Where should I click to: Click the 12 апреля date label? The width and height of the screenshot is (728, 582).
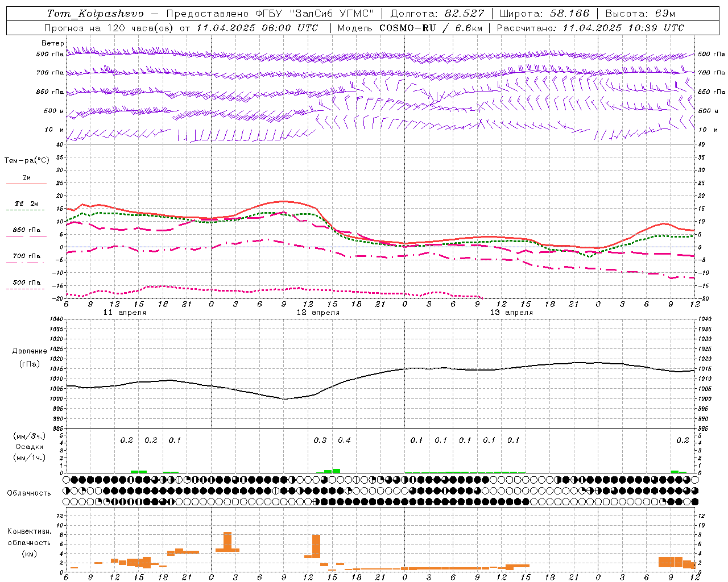pyautogui.click(x=318, y=313)
